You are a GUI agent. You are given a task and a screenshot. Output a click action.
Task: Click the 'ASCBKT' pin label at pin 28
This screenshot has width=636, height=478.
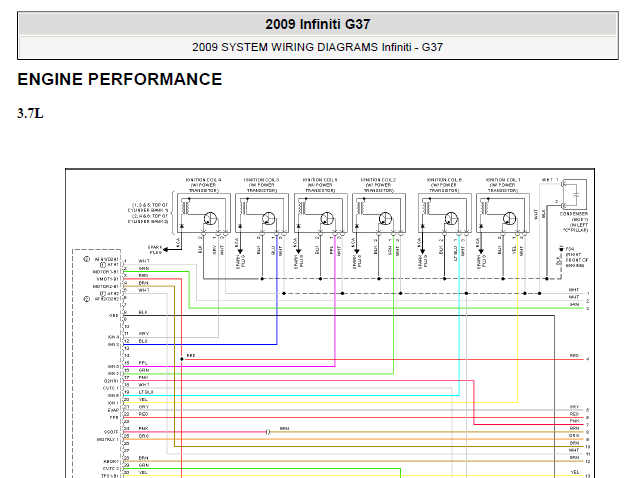pos(111,461)
